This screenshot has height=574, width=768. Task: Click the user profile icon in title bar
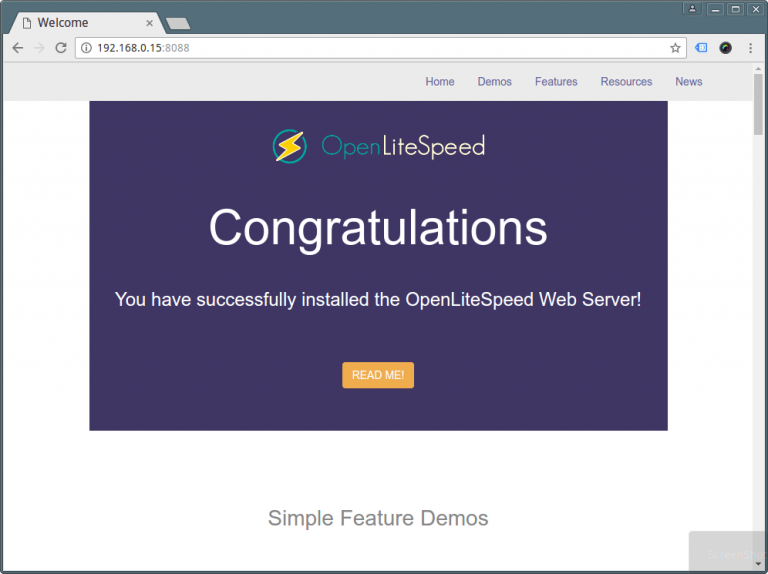click(x=692, y=9)
